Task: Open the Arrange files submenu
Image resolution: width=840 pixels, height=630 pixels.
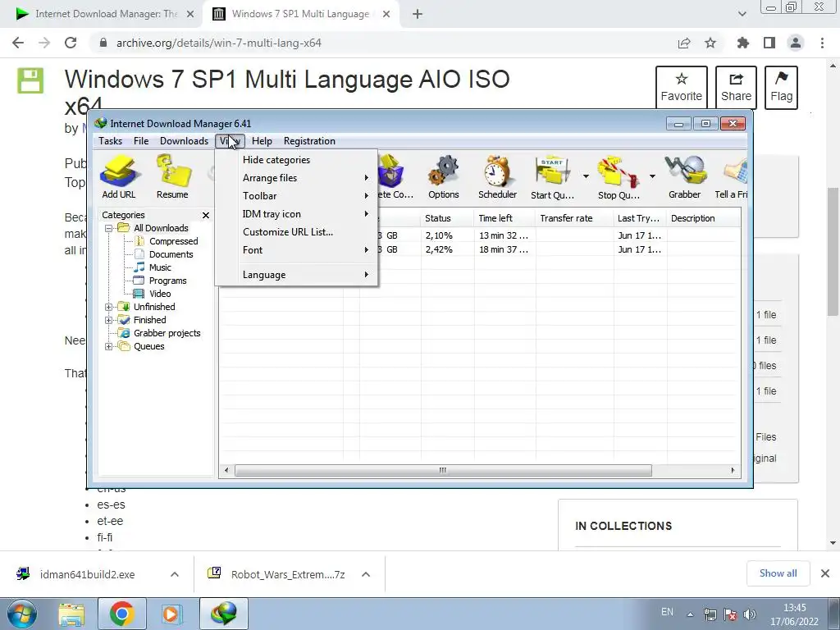Action: [x=297, y=178]
